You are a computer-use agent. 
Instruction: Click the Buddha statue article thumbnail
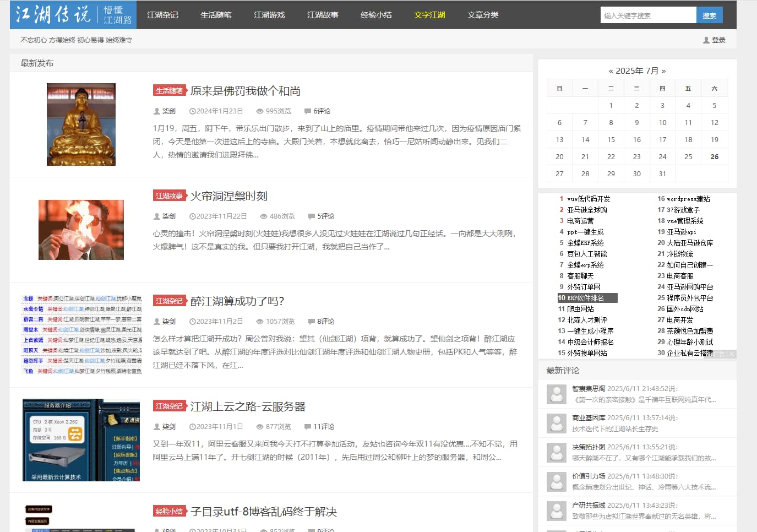tap(81, 124)
